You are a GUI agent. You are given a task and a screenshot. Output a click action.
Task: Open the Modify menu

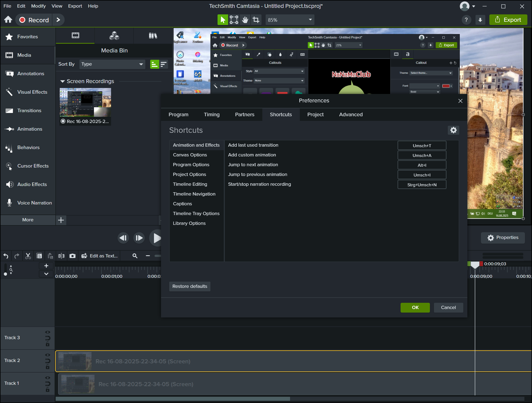point(38,6)
